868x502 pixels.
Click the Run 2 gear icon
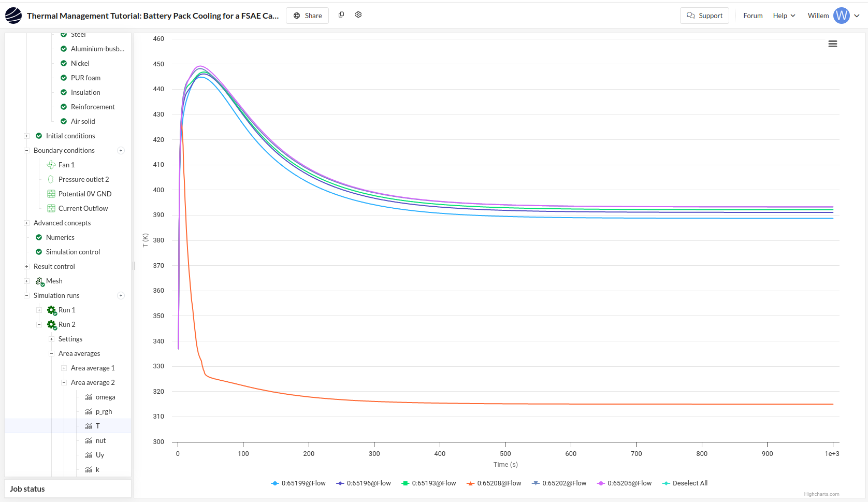pyautogui.click(x=52, y=325)
